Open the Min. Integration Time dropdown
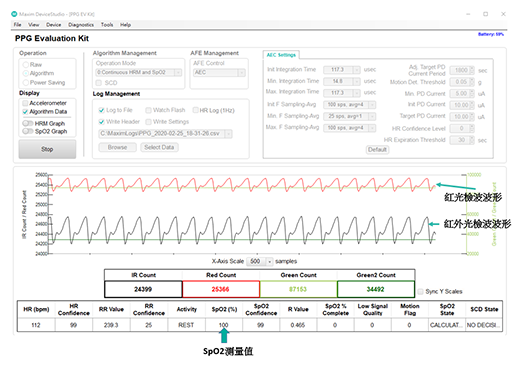The image size is (520, 365). [x=342, y=81]
